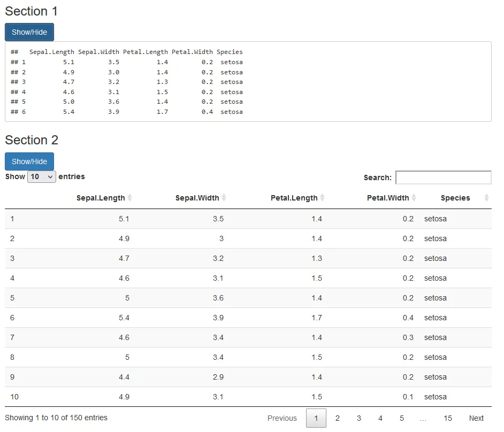The image size is (504, 432).
Task: Sort by Sepal.Length sort arrows icon
Action: 129,197
